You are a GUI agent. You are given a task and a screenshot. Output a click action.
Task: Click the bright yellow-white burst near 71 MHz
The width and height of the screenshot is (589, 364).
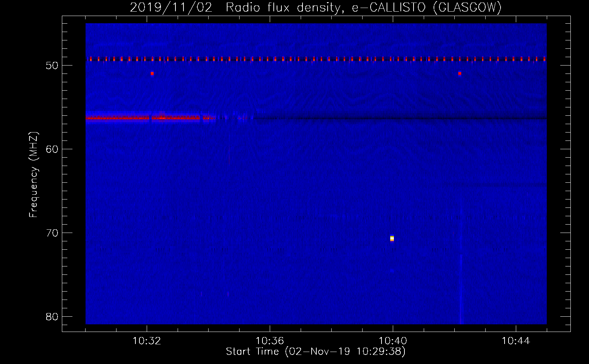point(392,238)
